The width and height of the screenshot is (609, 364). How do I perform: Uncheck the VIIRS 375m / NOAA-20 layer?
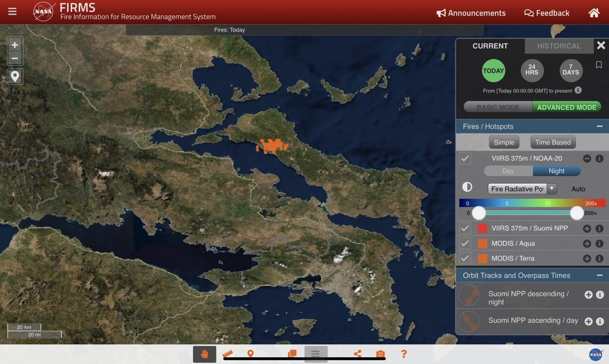click(x=465, y=158)
